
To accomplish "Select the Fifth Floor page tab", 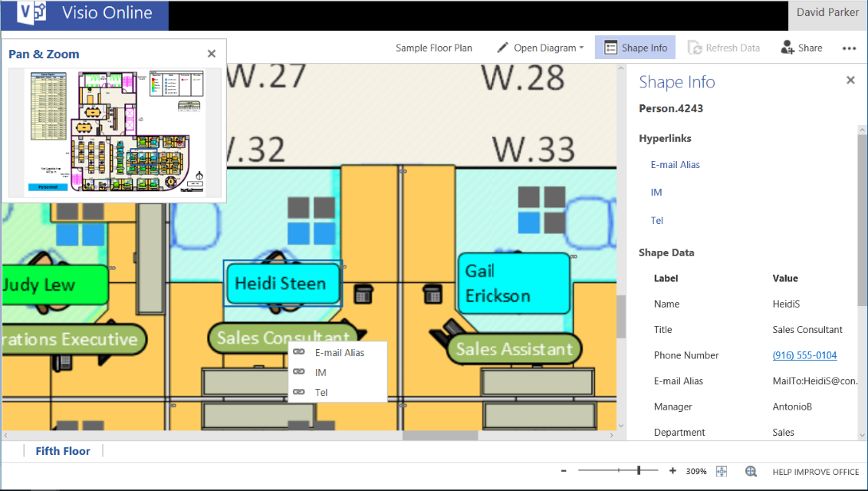I will (x=63, y=451).
